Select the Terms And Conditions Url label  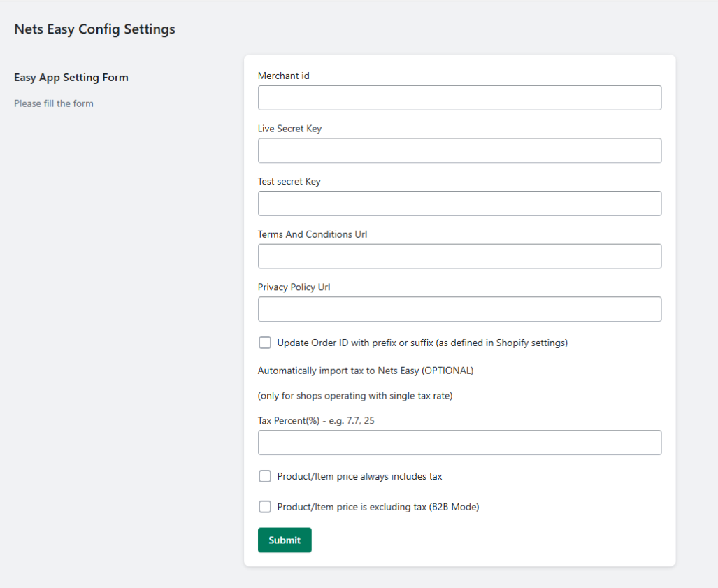pyautogui.click(x=312, y=234)
